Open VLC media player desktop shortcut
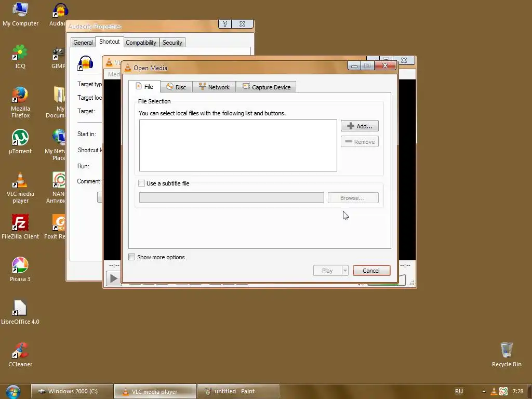The width and height of the screenshot is (532, 399). click(x=20, y=188)
